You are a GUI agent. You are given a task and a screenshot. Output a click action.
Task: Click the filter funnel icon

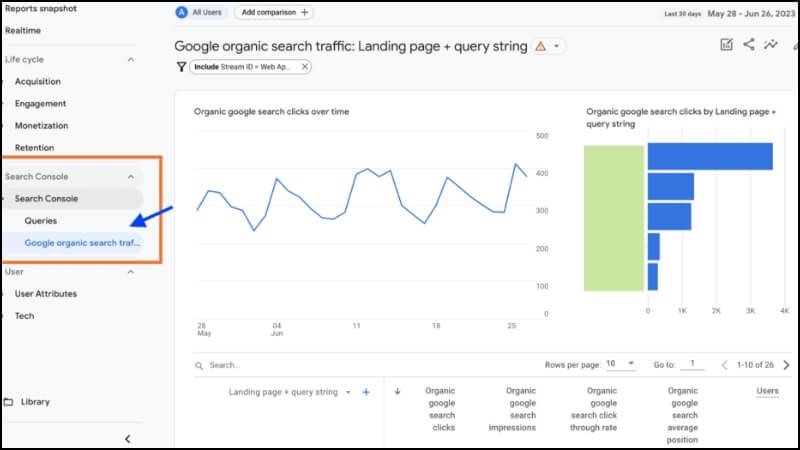(181, 67)
